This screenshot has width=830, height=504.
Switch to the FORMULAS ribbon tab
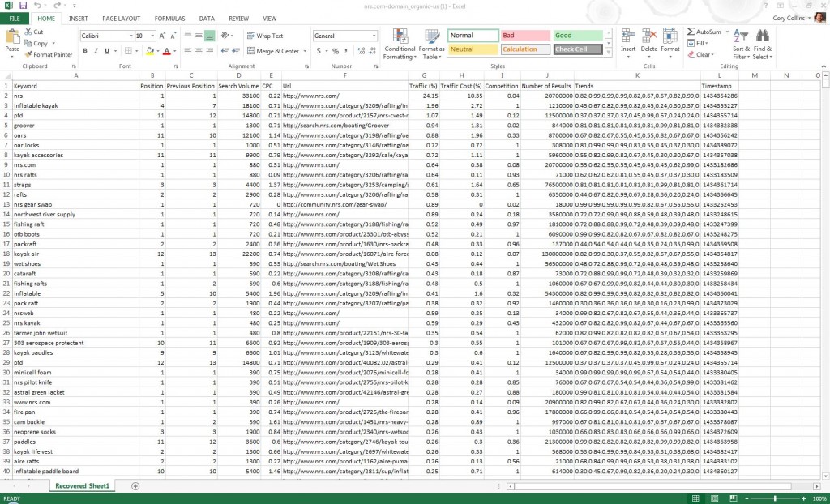click(169, 18)
